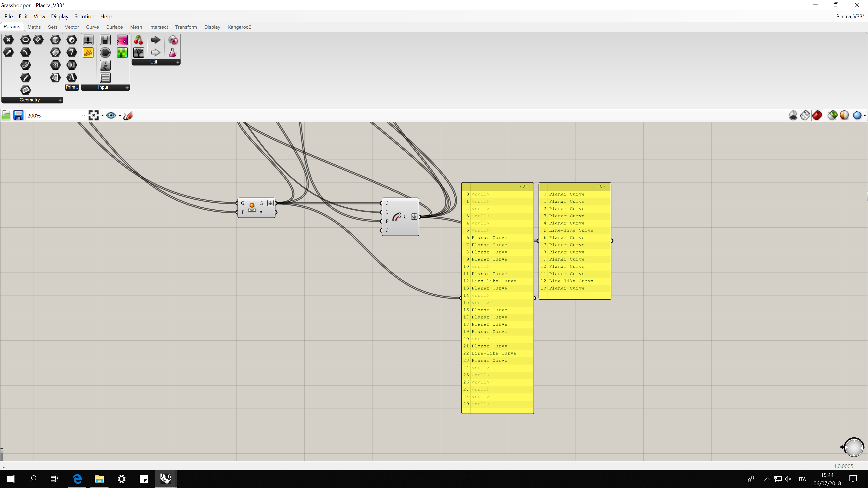The image size is (868, 488).
Task: Open file with green folder icon
Action: pos(6,115)
